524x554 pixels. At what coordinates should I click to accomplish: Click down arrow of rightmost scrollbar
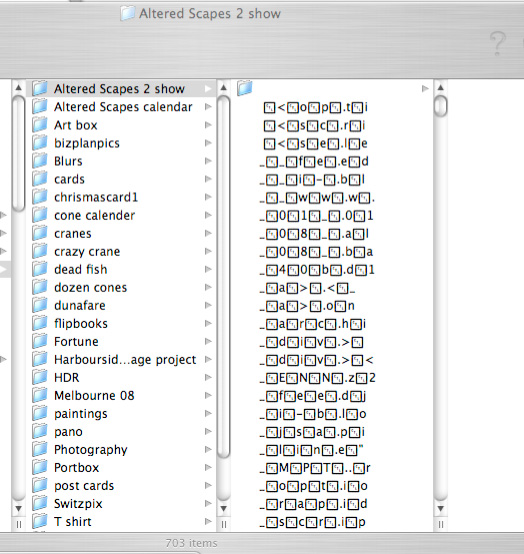tap(441, 509)
